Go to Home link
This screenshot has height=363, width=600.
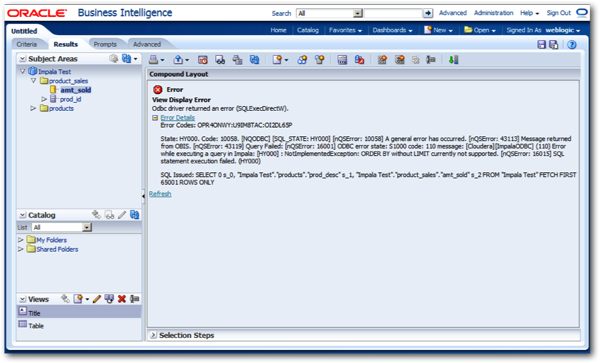(278, 30)
